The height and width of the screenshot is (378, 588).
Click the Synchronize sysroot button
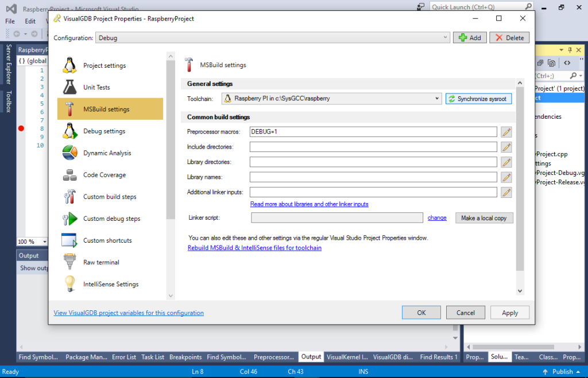(x=478, y=99)
